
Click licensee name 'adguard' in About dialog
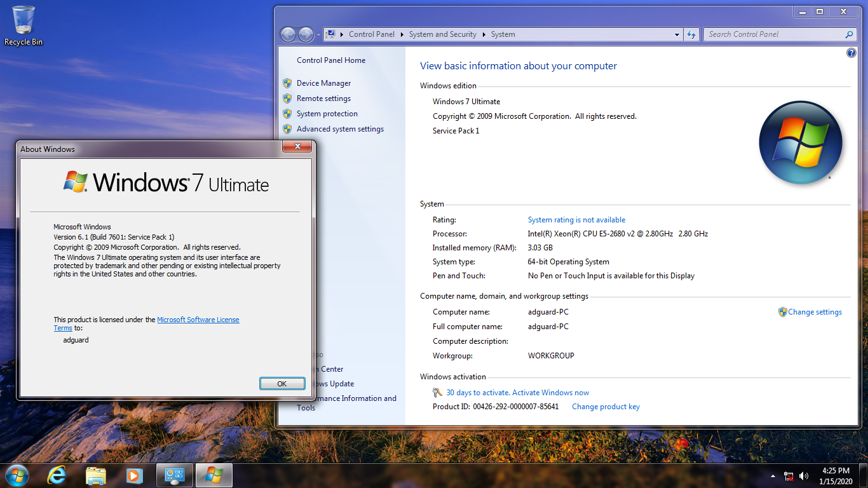pos(76,340)
